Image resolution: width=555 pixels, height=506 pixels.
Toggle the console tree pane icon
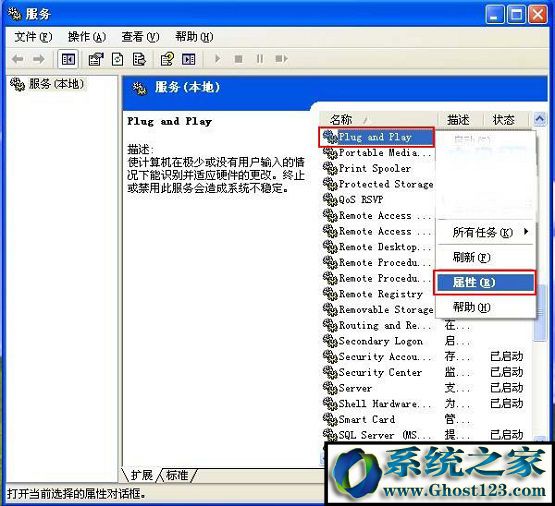pos(68,59)
